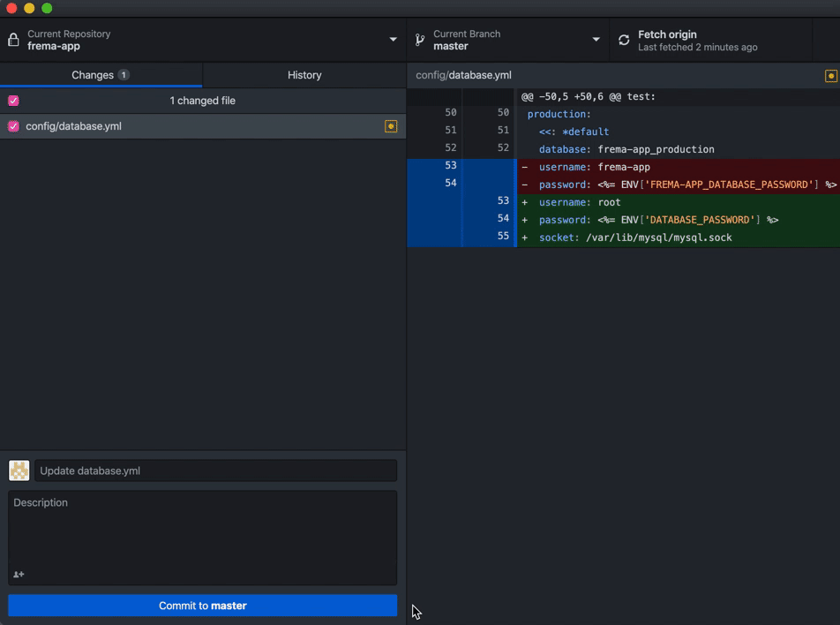The image size is (840, 625).
Task: Click the repository lock icon
Action: [x=13, y=40]
